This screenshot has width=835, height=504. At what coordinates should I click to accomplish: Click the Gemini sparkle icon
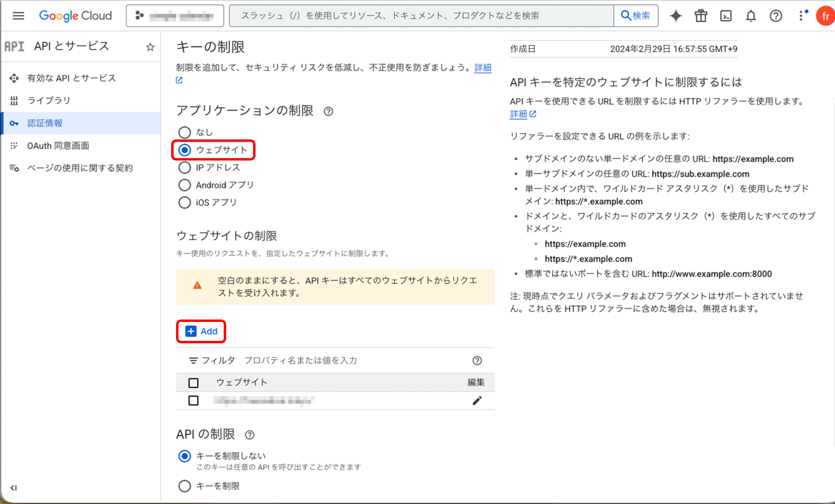point(675,16)
